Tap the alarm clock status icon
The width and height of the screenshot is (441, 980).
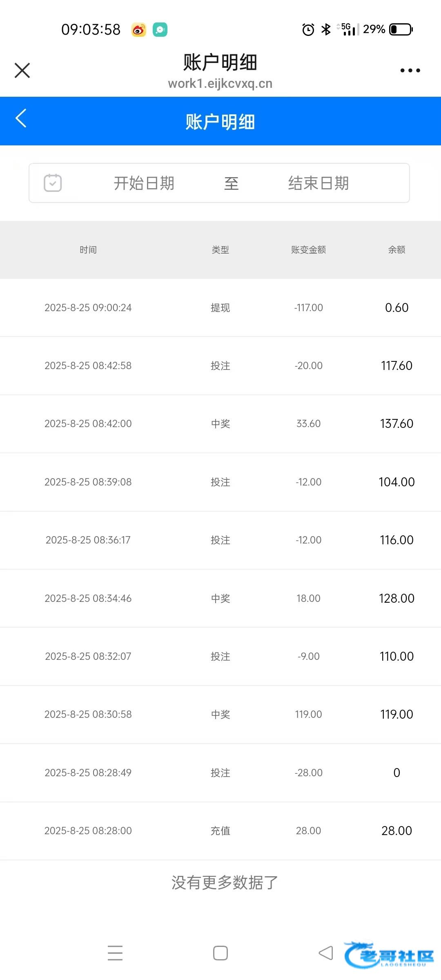click(x=308, y=30)
